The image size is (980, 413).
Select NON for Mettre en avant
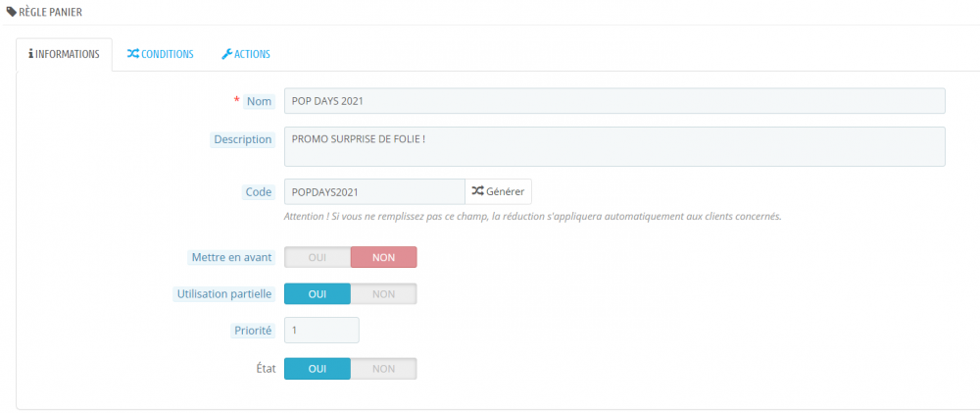coord(384,257)
